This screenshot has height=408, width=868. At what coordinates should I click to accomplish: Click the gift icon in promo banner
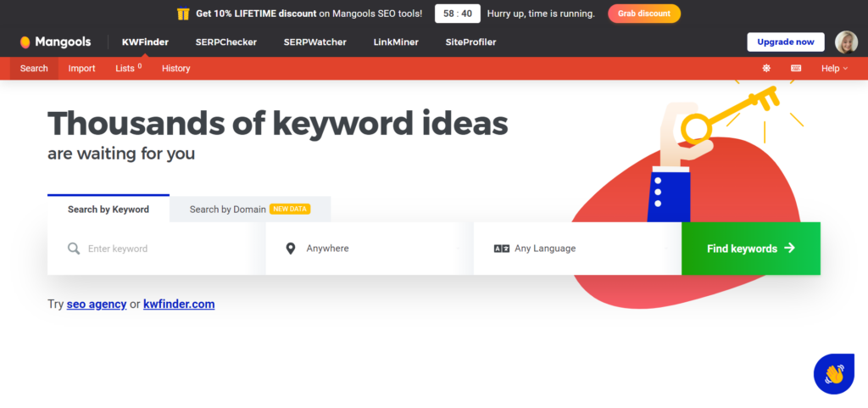coord(183,14)
